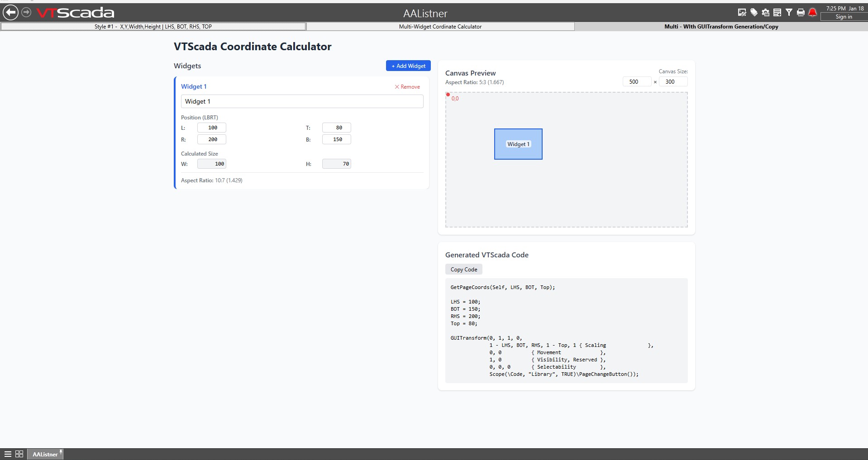Screen dimensions: 868x460
Task: Open alarms via the red bell
Action: pos(813,13)
